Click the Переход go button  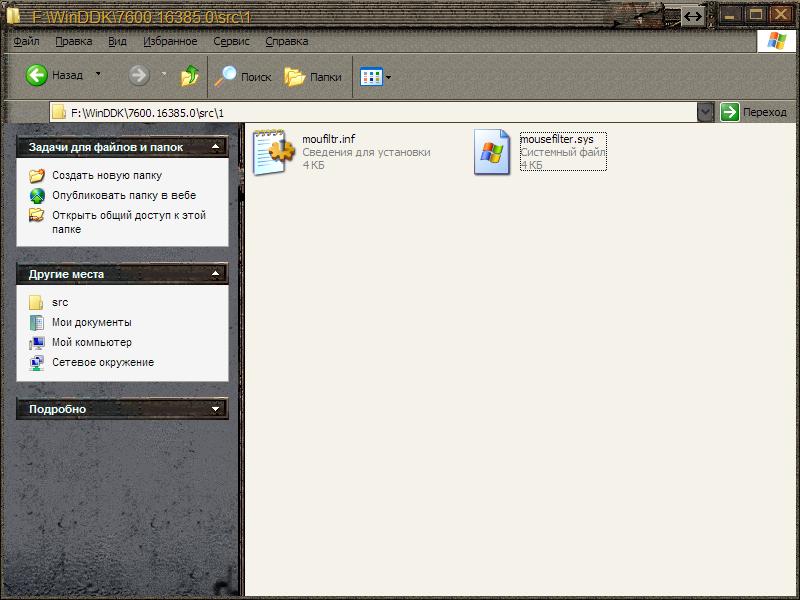(754, 112)
